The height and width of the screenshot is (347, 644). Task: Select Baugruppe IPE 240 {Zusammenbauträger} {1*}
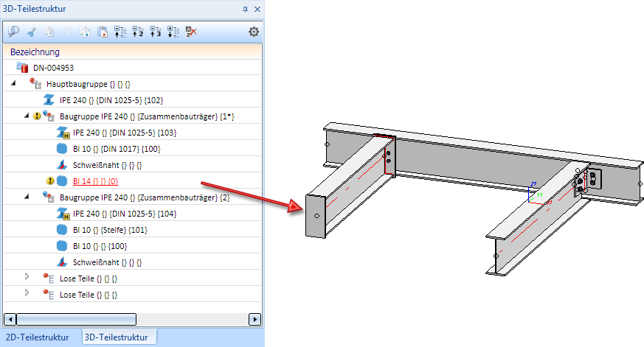pyautogui.click(x=147, y=116)
